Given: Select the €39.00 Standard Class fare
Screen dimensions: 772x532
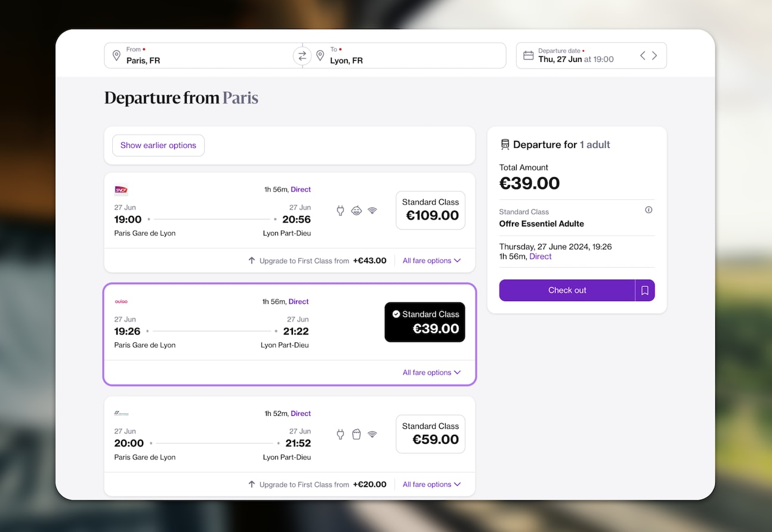Looking at the screenshot, I should 424,322.
